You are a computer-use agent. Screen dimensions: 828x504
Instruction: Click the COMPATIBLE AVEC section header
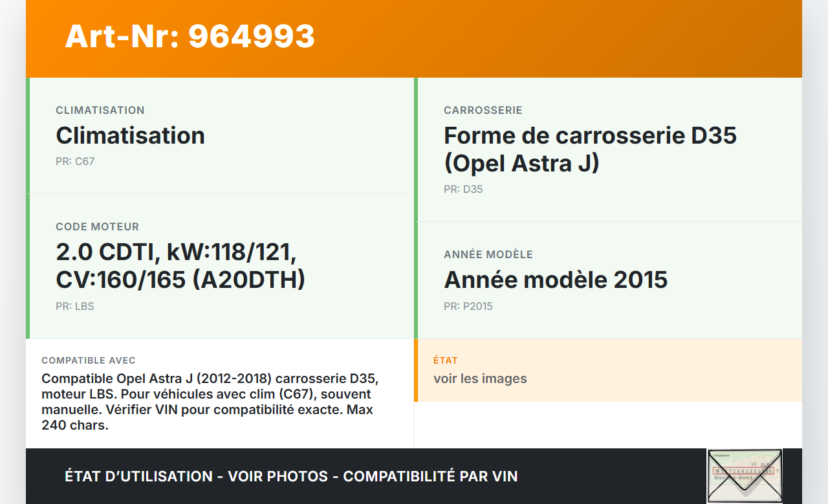[88, 360]
